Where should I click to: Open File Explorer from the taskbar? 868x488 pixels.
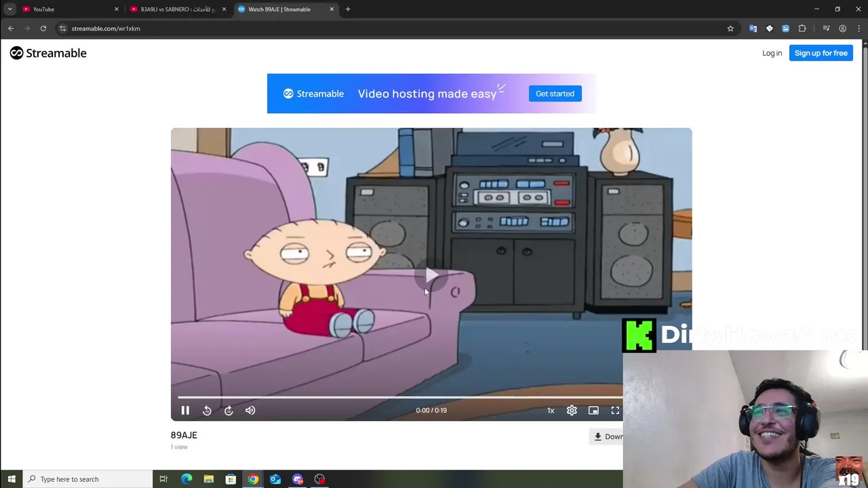coord(208,479)
